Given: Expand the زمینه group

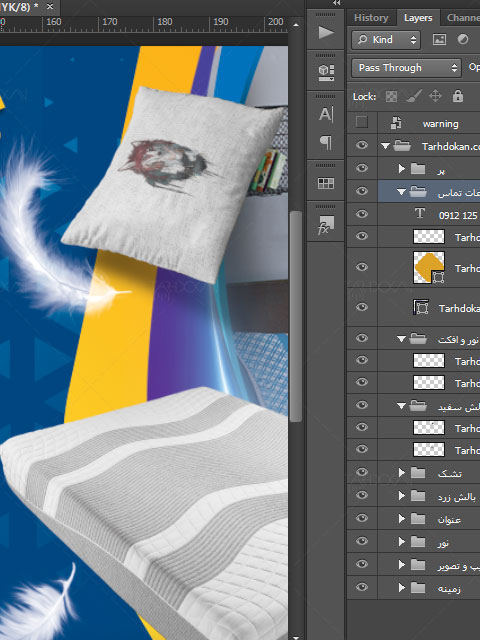Looking at the screenshot, I should pyautogui.click(x=402, y=588).
